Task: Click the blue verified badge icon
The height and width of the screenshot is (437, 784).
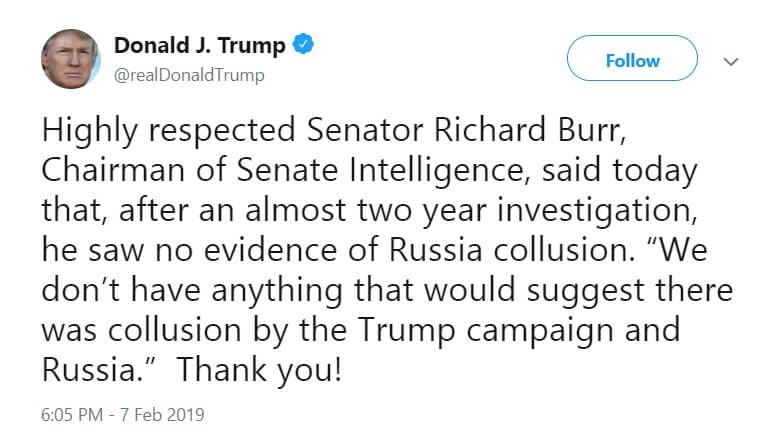Action: (304, 46)
